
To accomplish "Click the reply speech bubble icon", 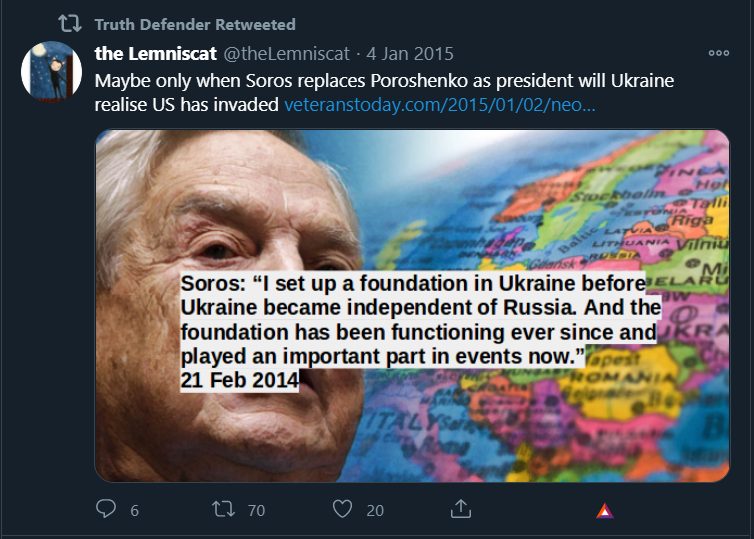I will [x=106, y=509].
